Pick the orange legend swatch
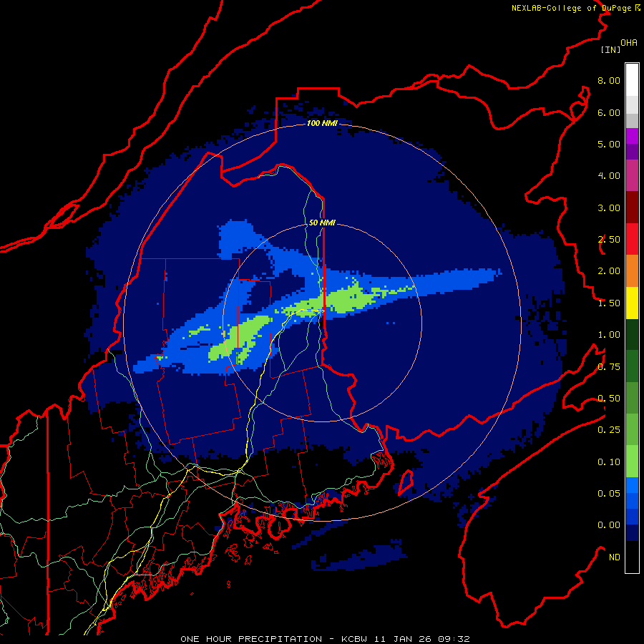Viewport: 644px width, 644px height. coord(632,271)
